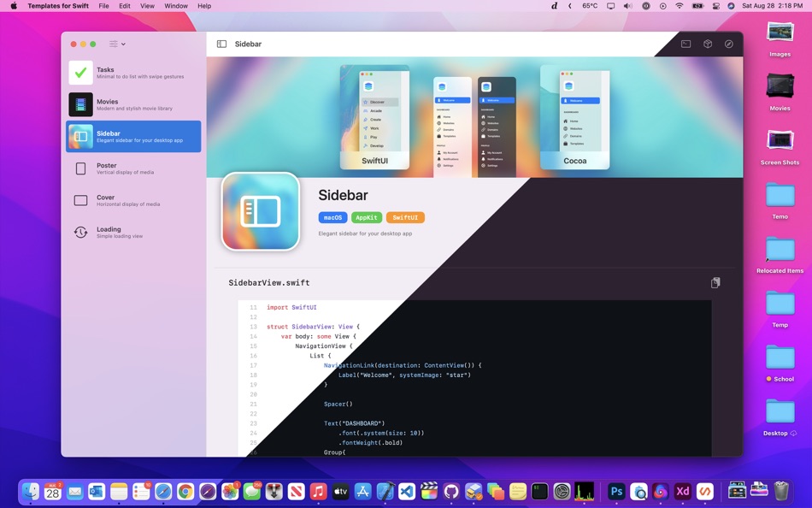This screenshot has height=508, width=812.
Task: Click the 65°C temperature menu bar item
Action: tap(589, 6)
